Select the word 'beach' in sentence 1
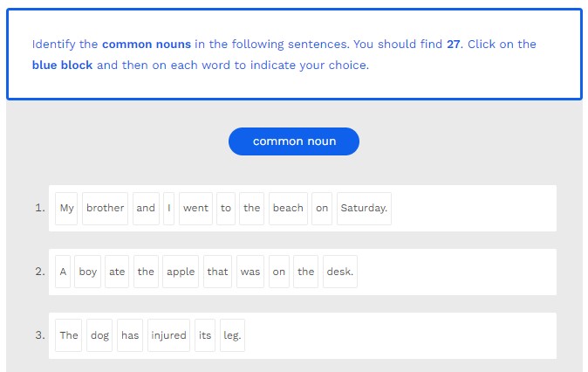 [288, 208]
